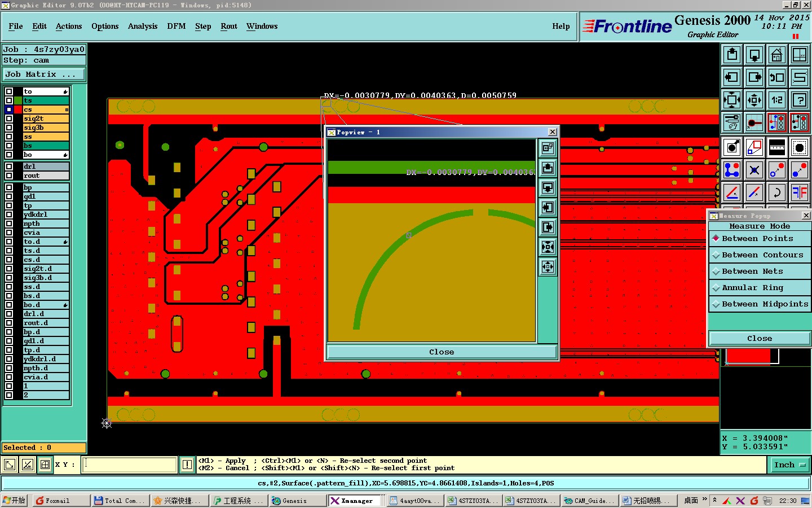The image size is (812, 508).
Task: Click Close button in Measure Popup
Action: [x=760, y=339]
